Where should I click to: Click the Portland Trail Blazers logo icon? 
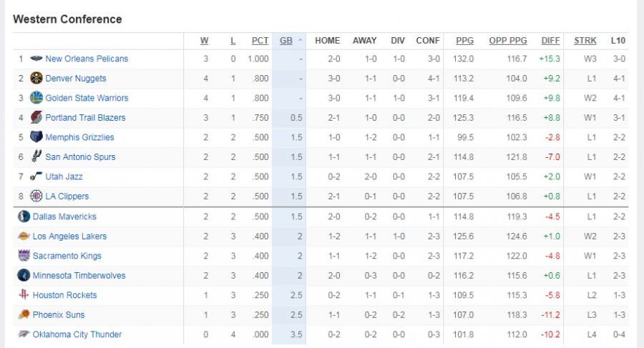pyautogui.click(x=36, y=118)
